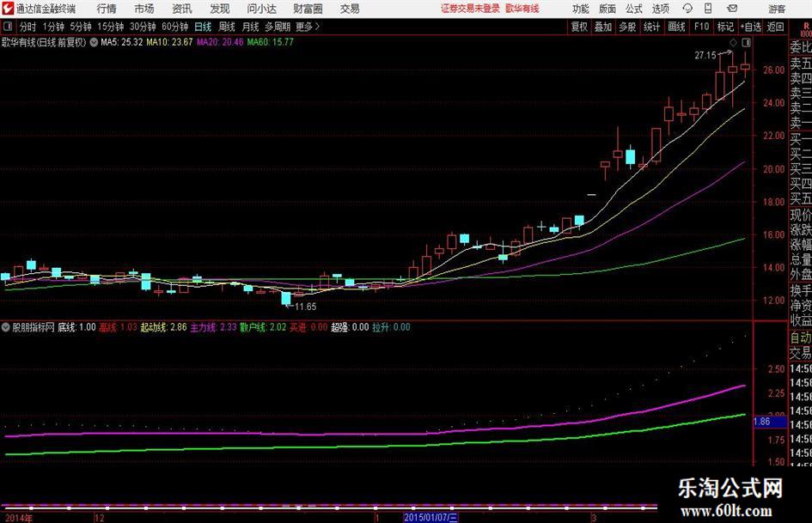Click the 27.15 high price annotation
This screenshot has height=523, width=812.
(705, 56)
